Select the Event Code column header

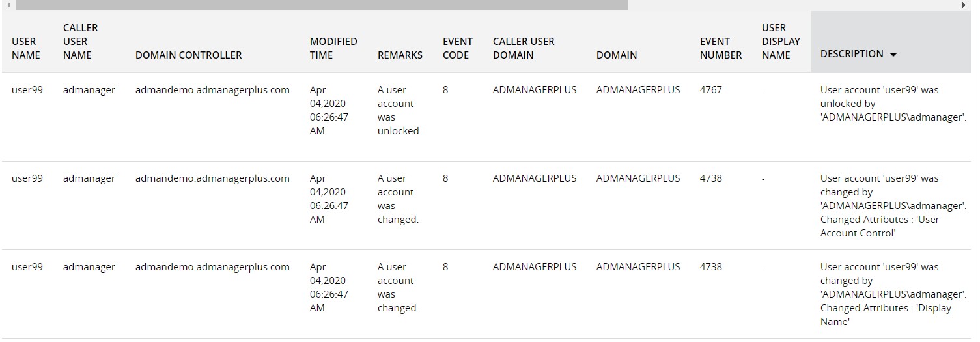tap(457, 48)
